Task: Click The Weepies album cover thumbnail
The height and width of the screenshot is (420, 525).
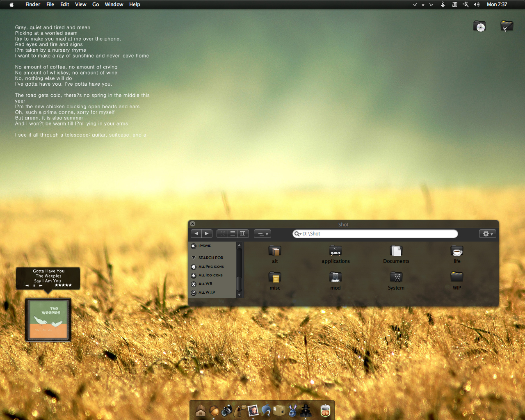Action: [48, 320]
